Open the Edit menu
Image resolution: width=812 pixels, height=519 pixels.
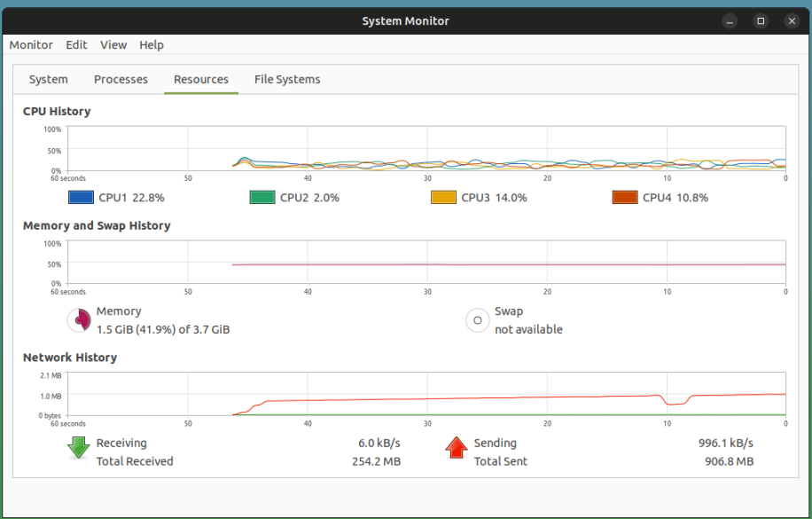(76, 44)
